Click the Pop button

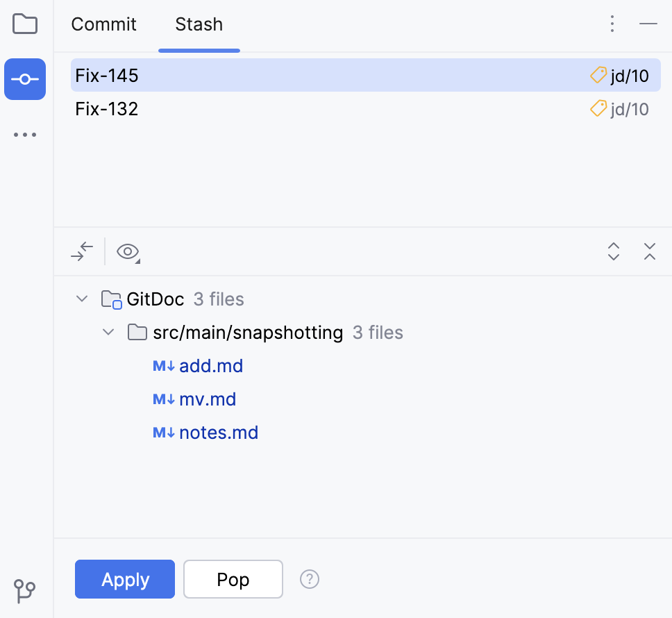click(233, 579)
